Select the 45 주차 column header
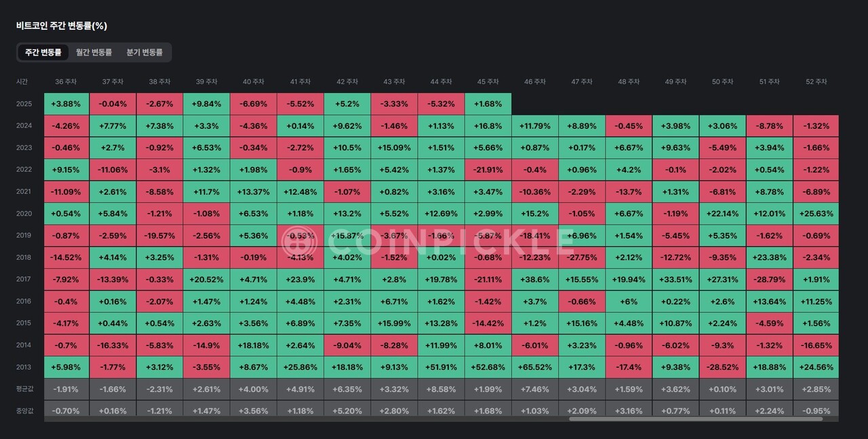 click(x=488, y=82)
